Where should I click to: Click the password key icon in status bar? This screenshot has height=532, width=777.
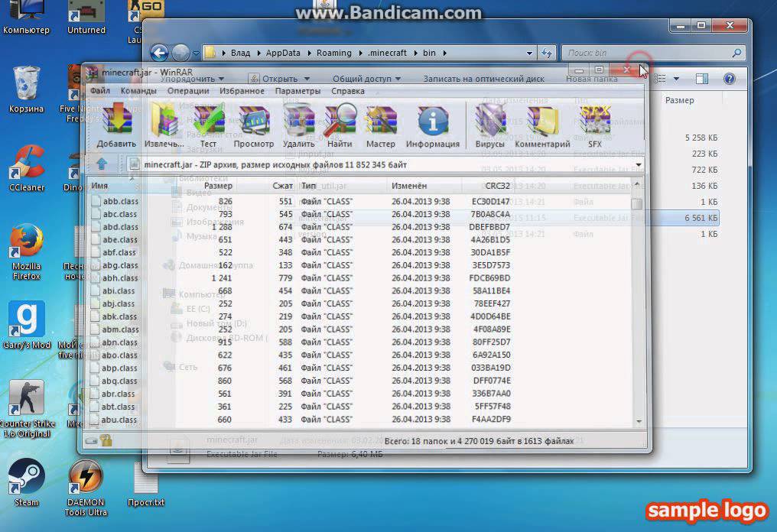[x=106, y=440]
